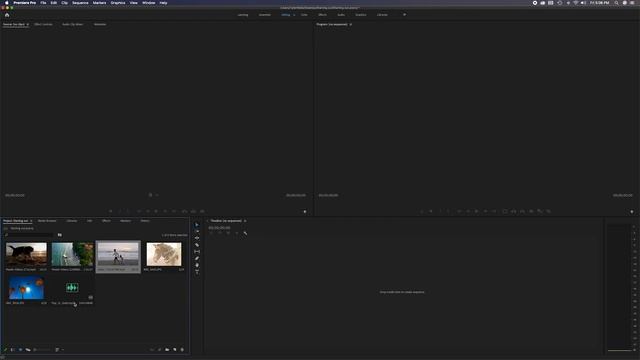The image size is (640, 360).
Task: Click Add Marker in Source monitor controls
Action: click(x=111, y=211)
